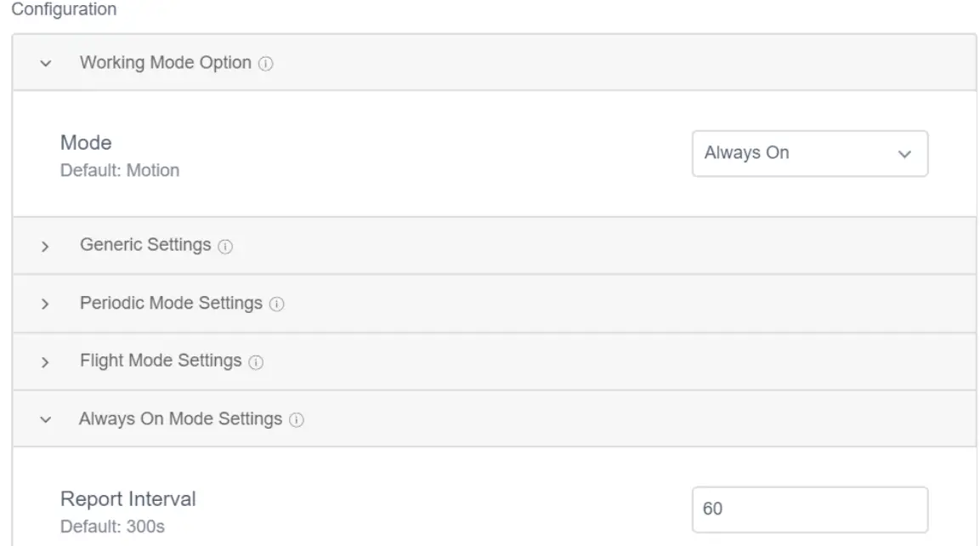Click the info icon next to Generic Settings
The width and height of the screenshot is (980, 546).
[x=225, y=247]
